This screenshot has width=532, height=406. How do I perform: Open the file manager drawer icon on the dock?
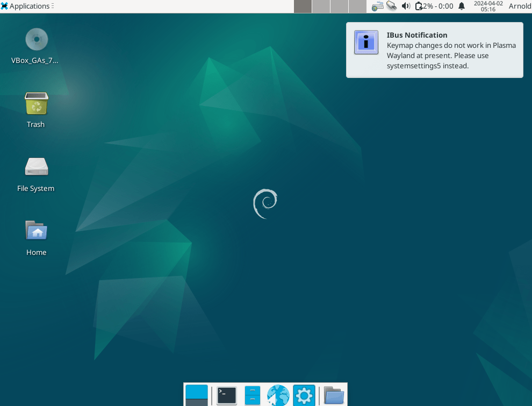click(252, 395)
